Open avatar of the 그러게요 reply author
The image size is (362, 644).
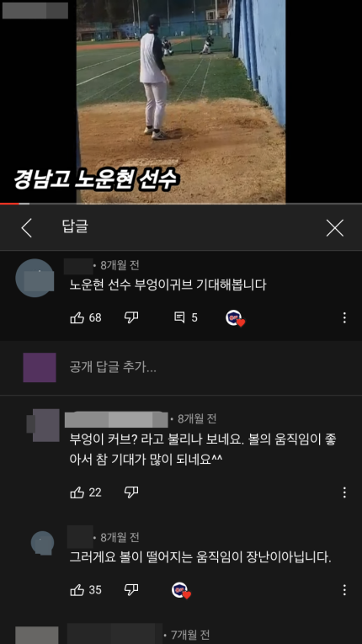coord(43,542)
